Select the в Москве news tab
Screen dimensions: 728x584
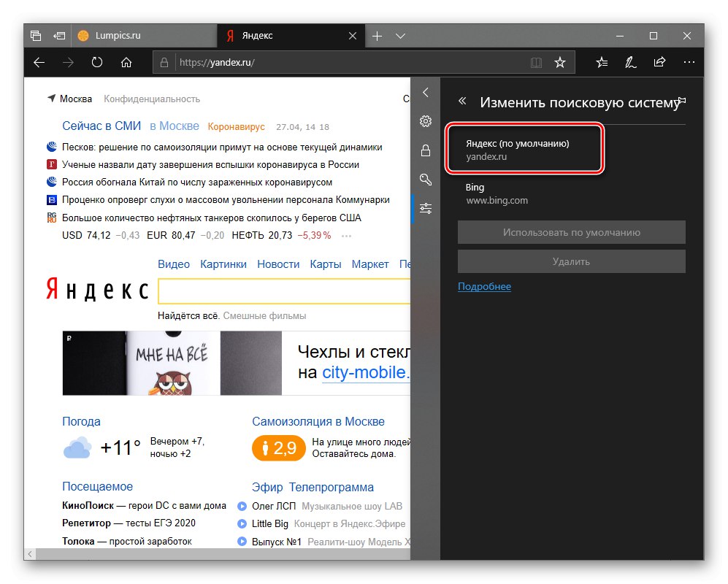coord(174,126)
